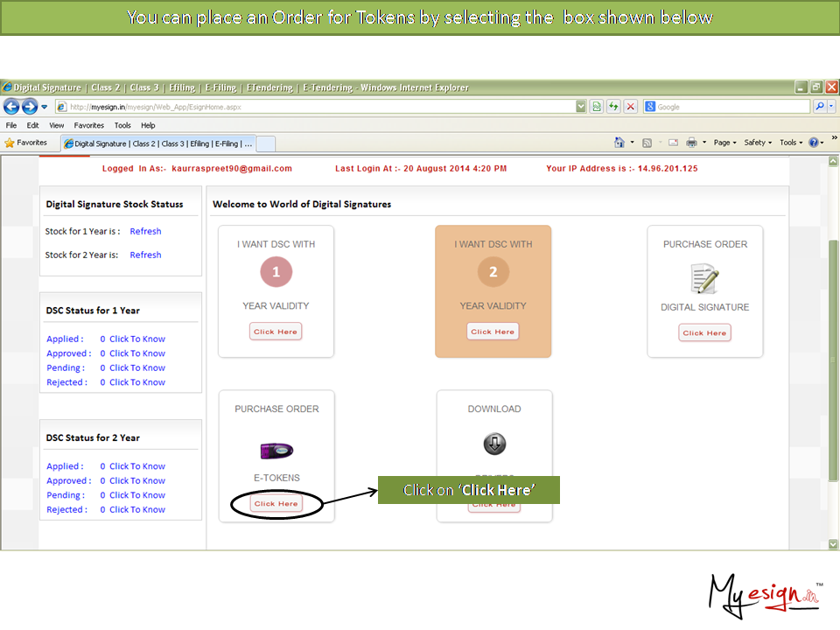Open the Page dropdown menu
This screenshot has height=630, width=840.
click(x=724, y=143)
